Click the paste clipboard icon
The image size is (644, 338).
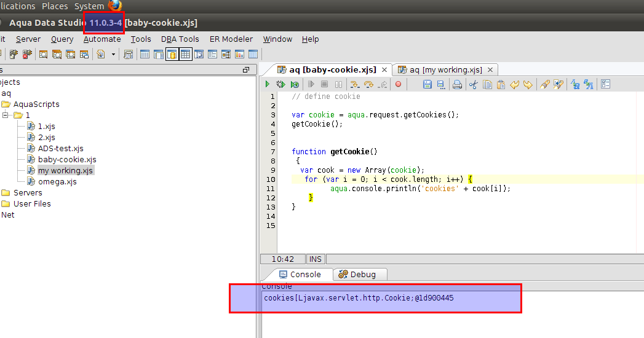[501, 85]
